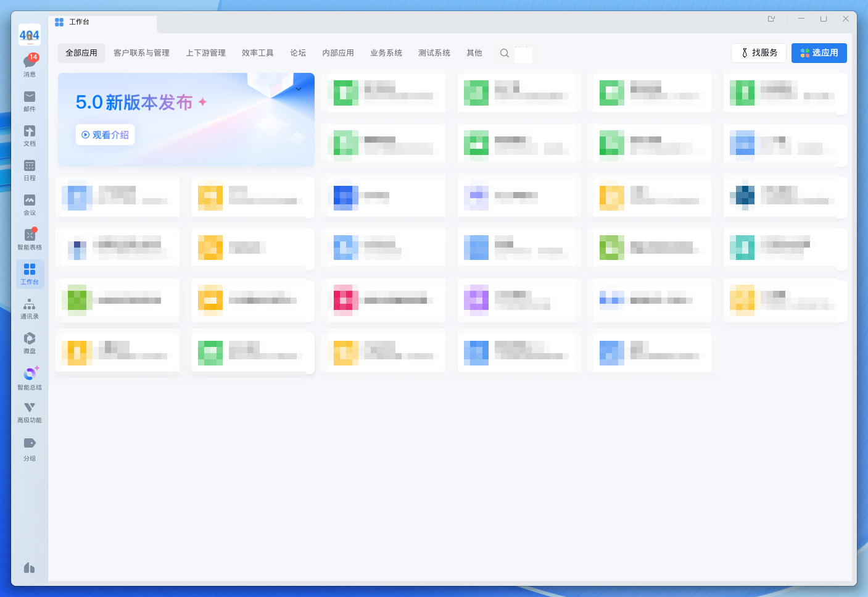Select the 全部应用 tab

pyautogui.click(x=81, y=53)
